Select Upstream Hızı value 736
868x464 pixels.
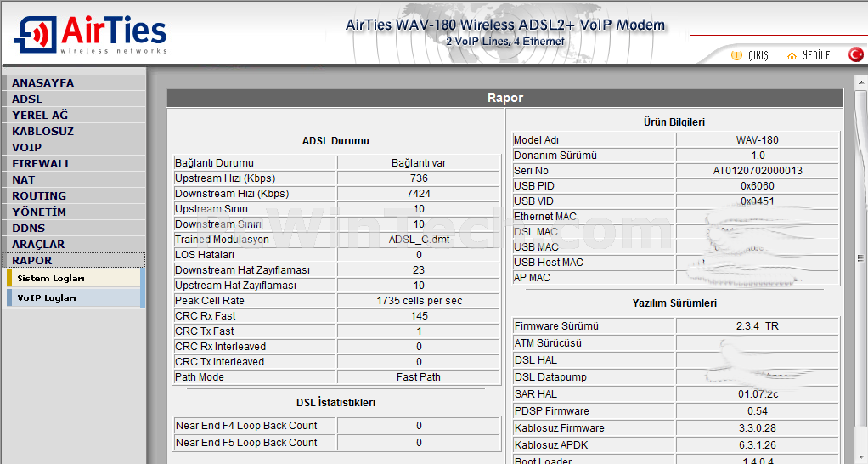(419, 178)
